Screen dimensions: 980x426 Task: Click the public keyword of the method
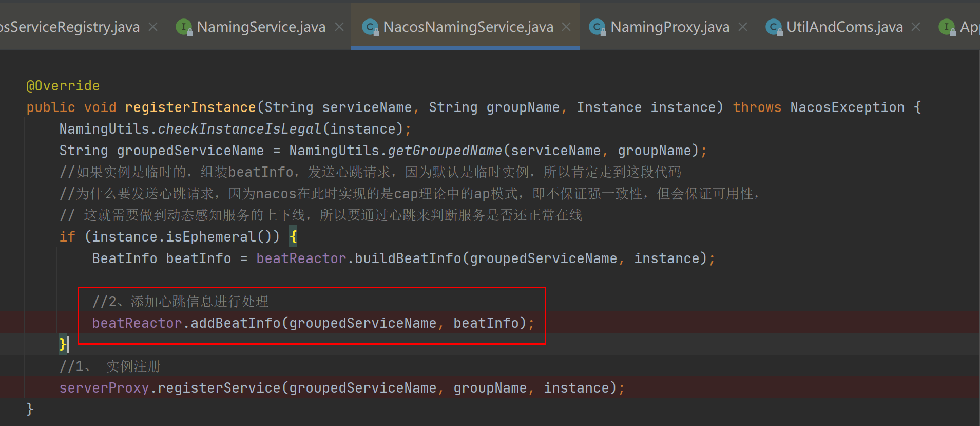[x=51, y=107]
